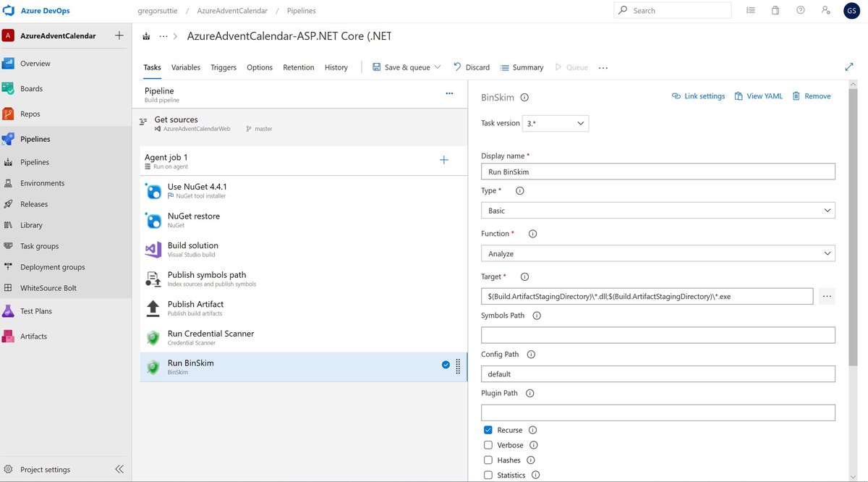868x482 pixels.
Task: Edit the Display name field
Action: [x=658, y=172]
